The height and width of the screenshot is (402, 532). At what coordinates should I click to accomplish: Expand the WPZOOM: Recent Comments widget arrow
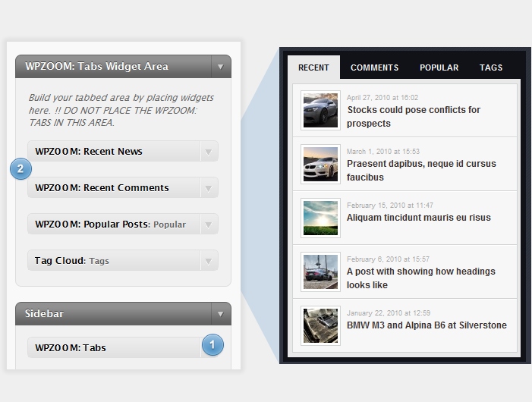click(209, 188)
